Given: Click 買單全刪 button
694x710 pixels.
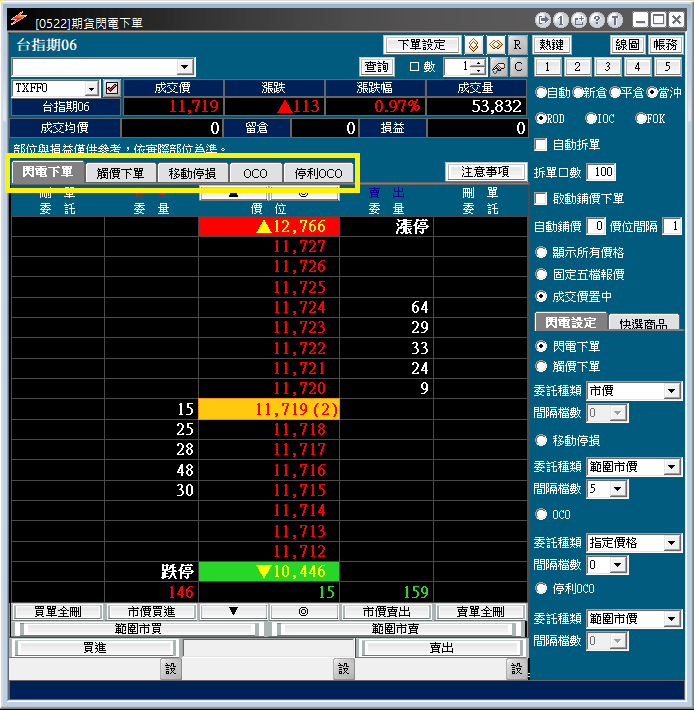Looking at the screenshot, I should (x=58, y=612).
